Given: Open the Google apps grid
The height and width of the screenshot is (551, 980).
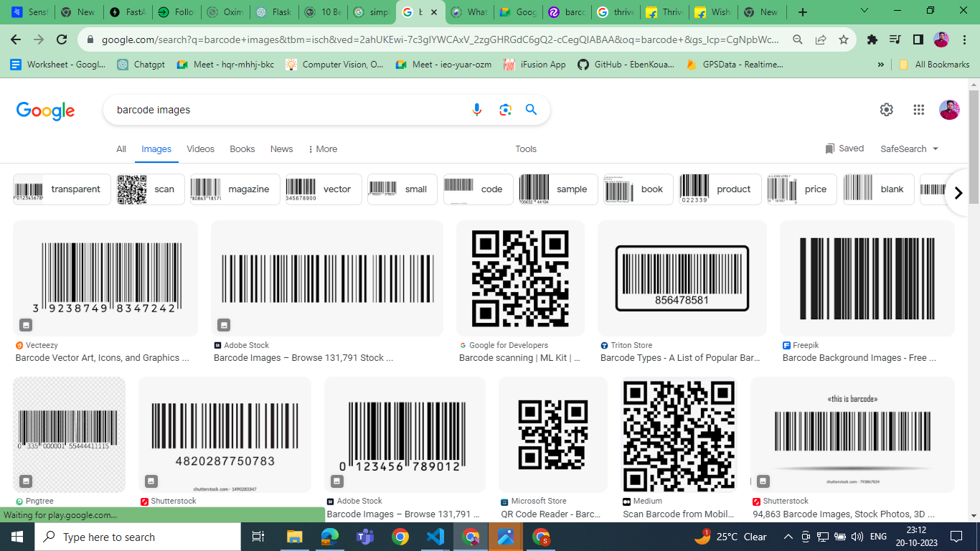Looking at the screenshot, I should point(918,110).
